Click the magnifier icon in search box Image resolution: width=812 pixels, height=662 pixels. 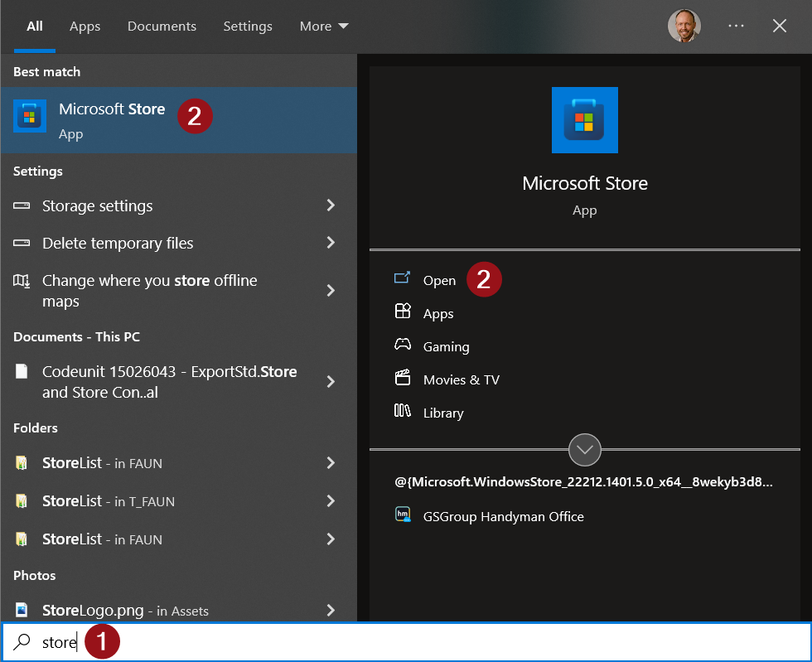[x=22, y=642]
